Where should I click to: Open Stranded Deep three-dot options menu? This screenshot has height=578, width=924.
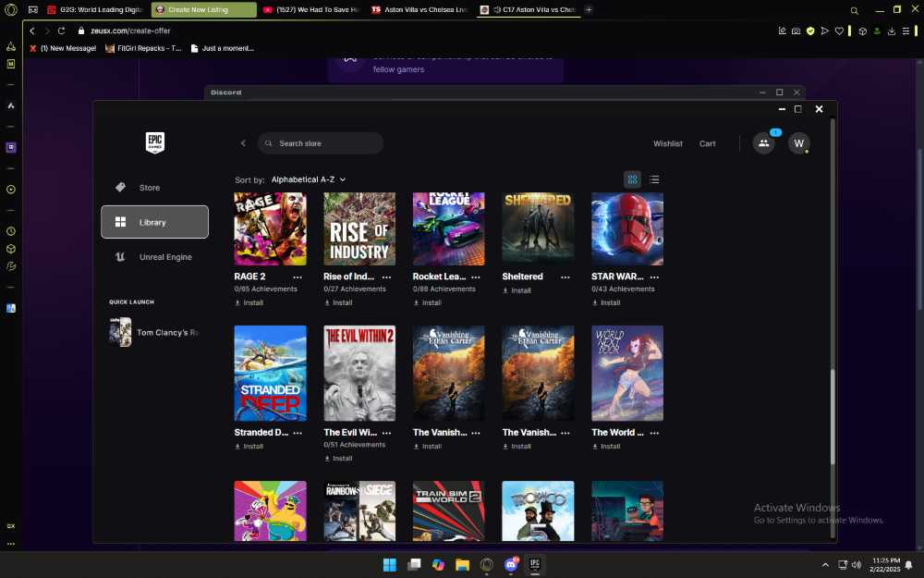[298, 433]
